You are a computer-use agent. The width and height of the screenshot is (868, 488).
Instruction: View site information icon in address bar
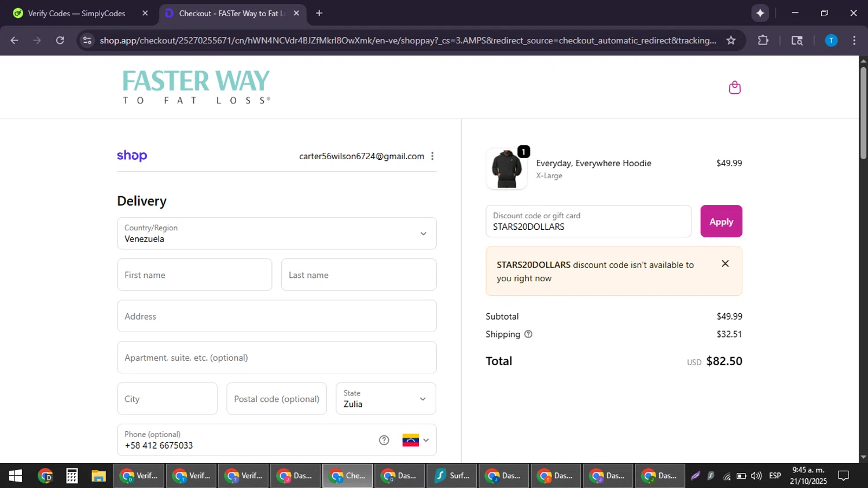pos(87,41)
